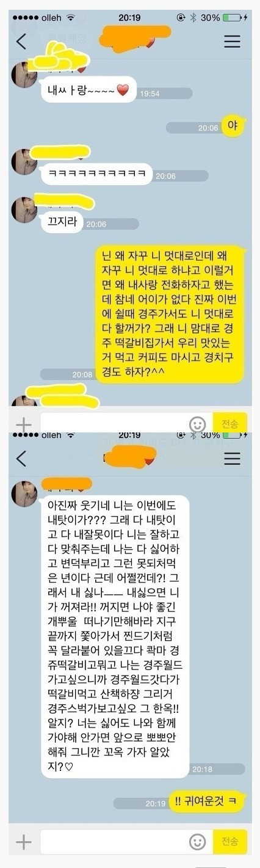The height and width of the screenshot is (868, 260).
Task: Open the hamburger menu in bottom chat header
Action: 232,459
